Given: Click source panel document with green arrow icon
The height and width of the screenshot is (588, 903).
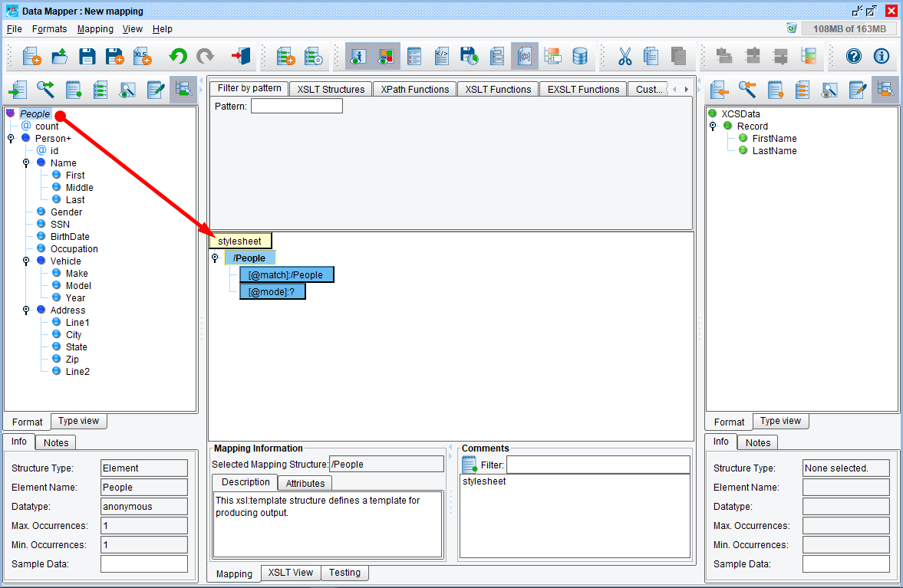Looking at the screenshot, I should point(18,90).
